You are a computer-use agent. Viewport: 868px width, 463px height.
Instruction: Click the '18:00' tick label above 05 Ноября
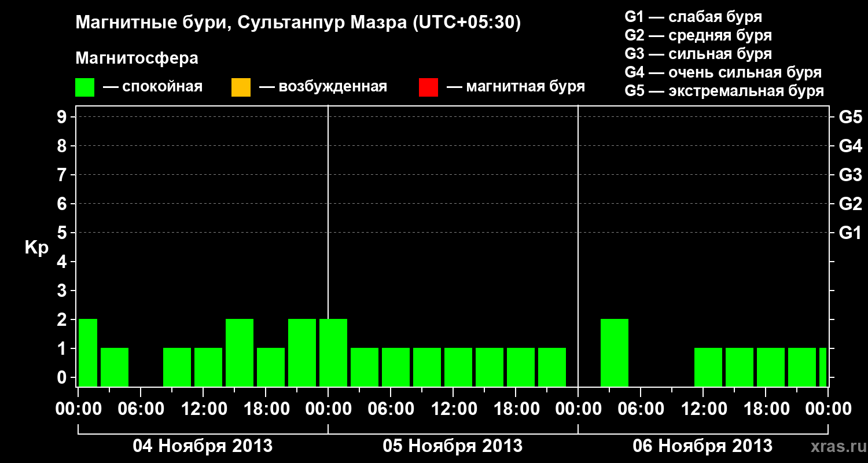click(x=516, y=409)
